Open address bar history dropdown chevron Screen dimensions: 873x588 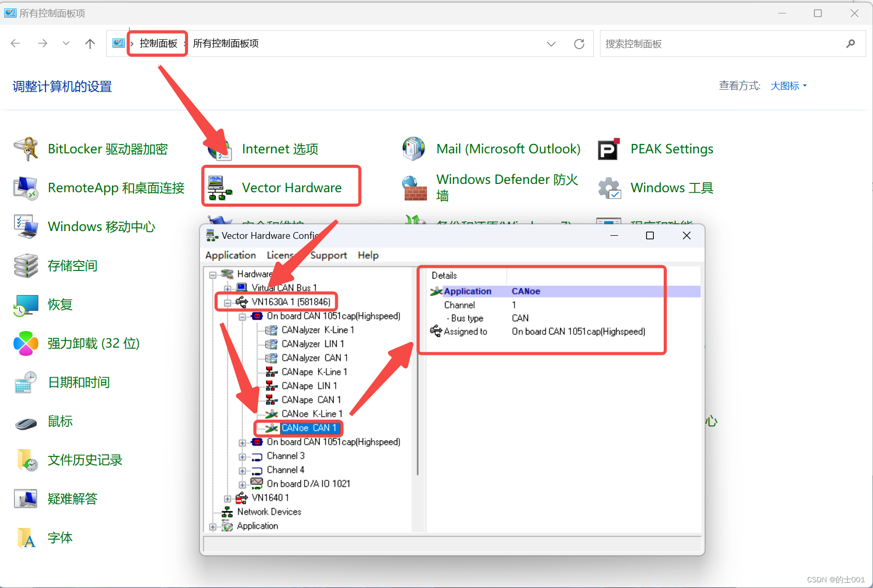click(x=551, y=44)
